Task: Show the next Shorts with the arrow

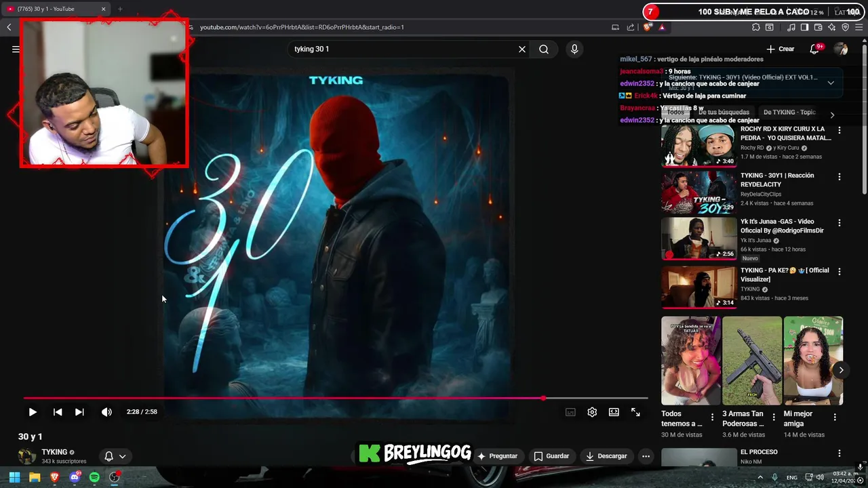Action: pos(841,370)
